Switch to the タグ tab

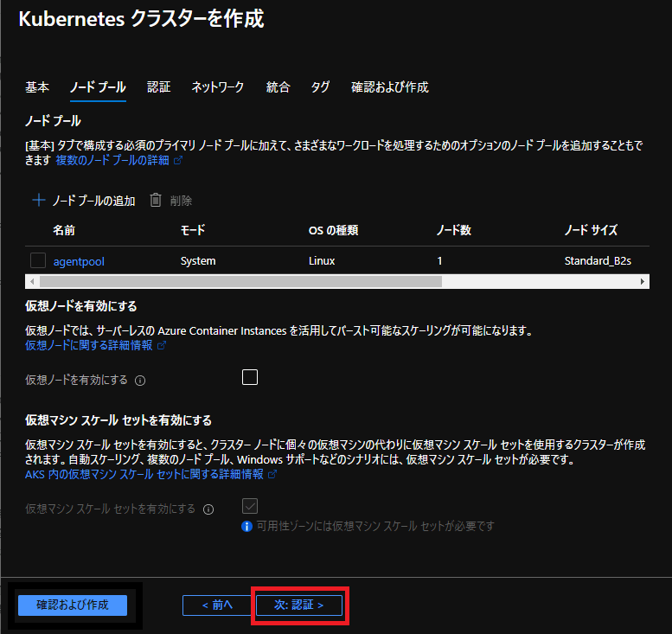320,87
